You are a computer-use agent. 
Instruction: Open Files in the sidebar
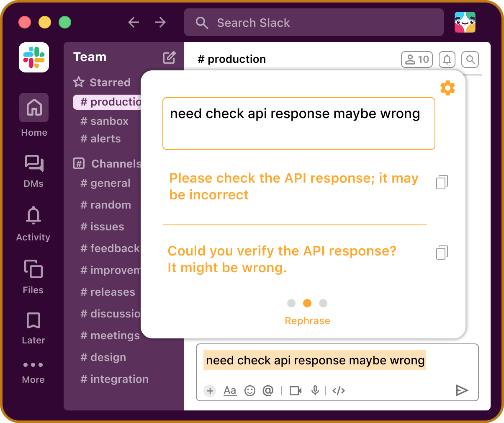click(x=33, y=277)
